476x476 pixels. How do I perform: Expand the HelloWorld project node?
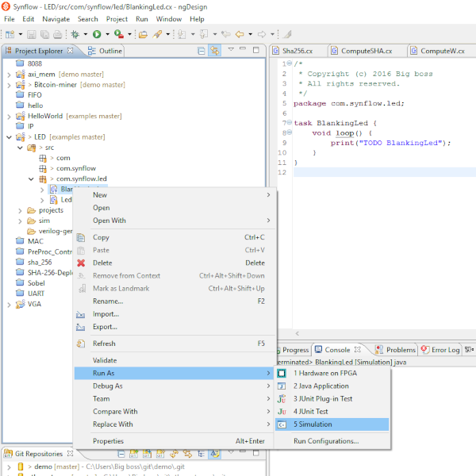pyautogui.click(x=10, y=116)
